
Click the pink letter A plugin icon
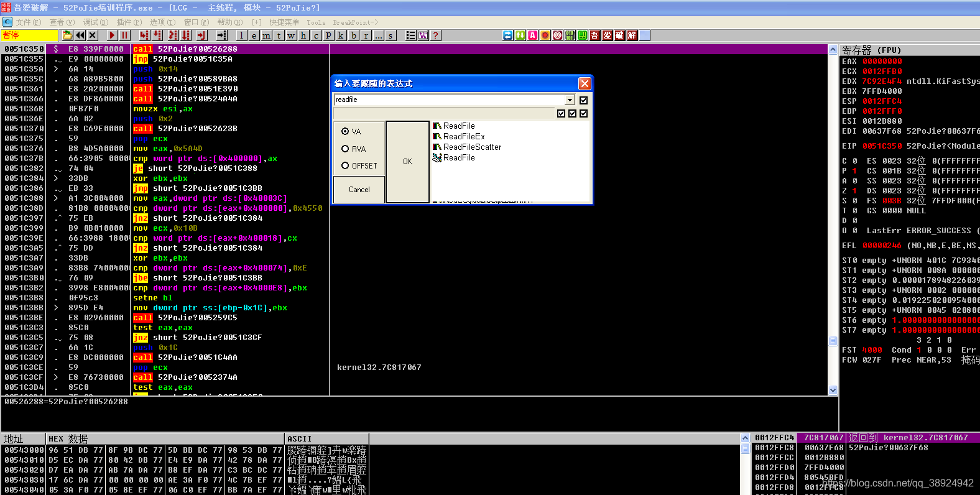pos(533,35)
